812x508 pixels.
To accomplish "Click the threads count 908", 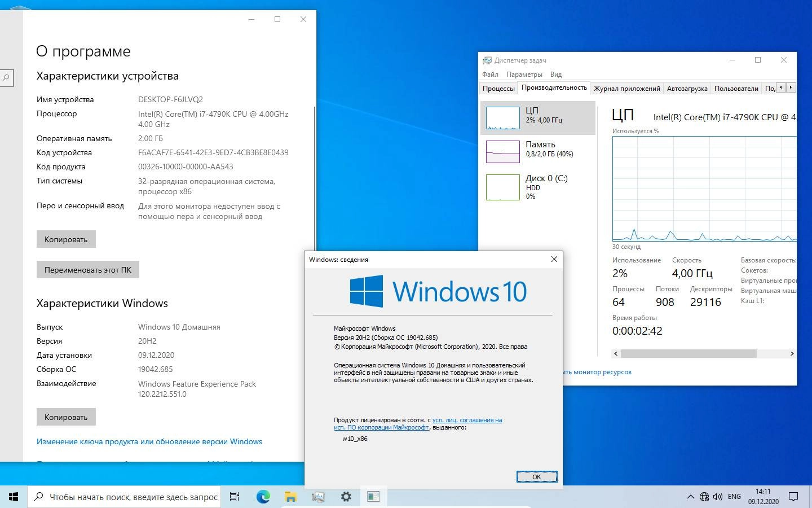I will click(x=665, y=302).
